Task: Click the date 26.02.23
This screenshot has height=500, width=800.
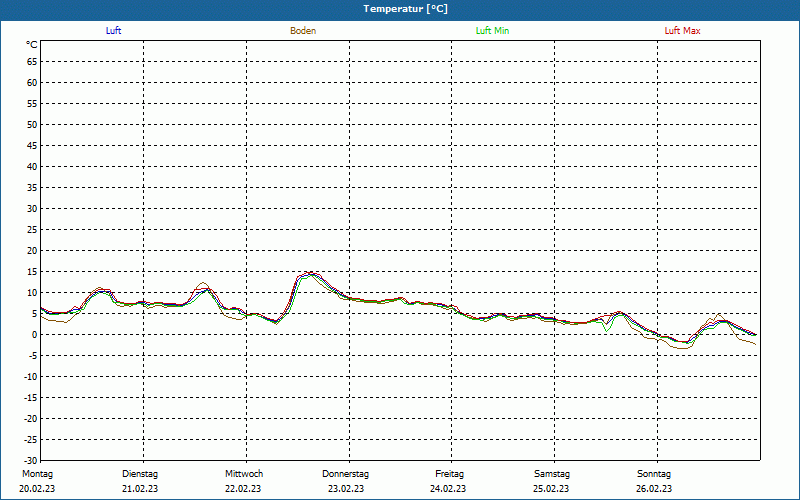Action: click(x=654, y=489)
